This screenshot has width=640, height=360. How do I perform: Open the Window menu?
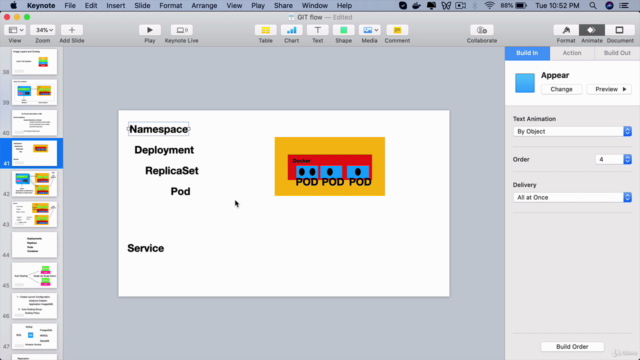tap(314, 6)
